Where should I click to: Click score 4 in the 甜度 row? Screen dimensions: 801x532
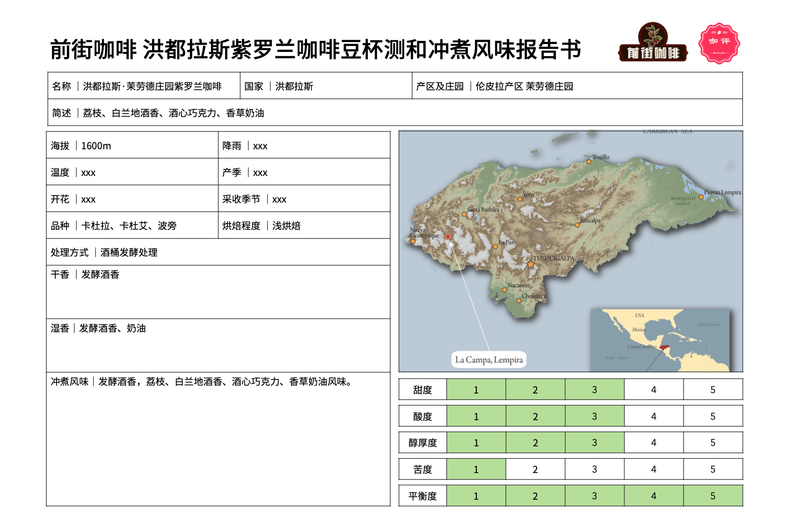(654, 389)
